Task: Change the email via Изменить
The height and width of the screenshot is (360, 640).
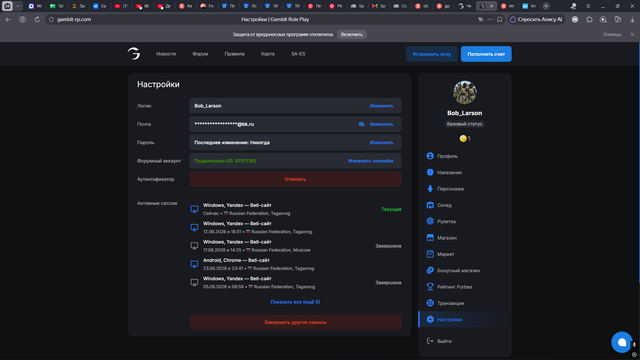Action: point(381,124)
